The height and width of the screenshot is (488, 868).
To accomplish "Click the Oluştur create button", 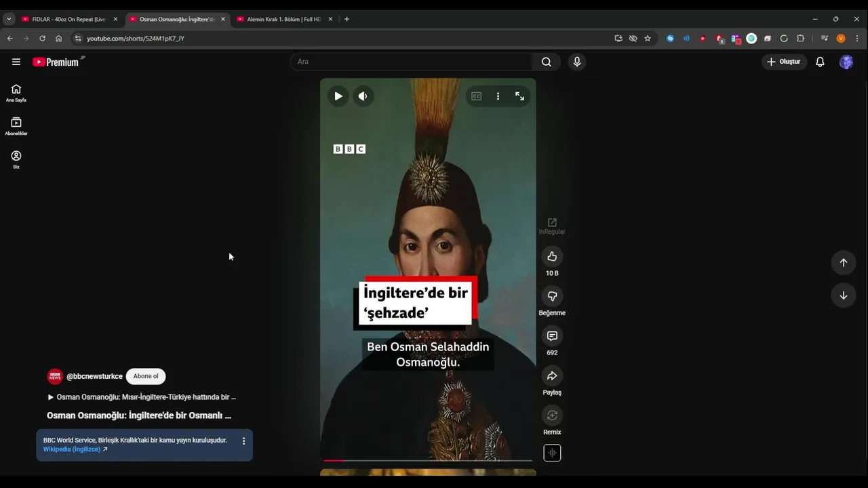I will pyautogui.click(x=783, y=62).
